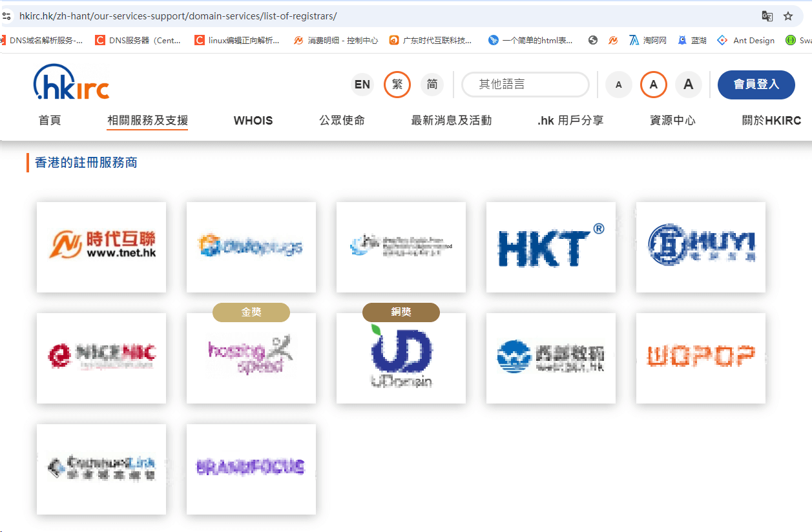The width and height of the screenshot is (812, 532).
Task: Open the globe icon bookmark
Action: point(593,40)
